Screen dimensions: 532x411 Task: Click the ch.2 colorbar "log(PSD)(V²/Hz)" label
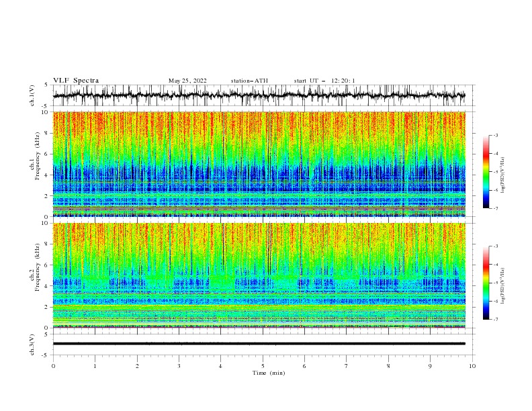(x=503, y=286)
